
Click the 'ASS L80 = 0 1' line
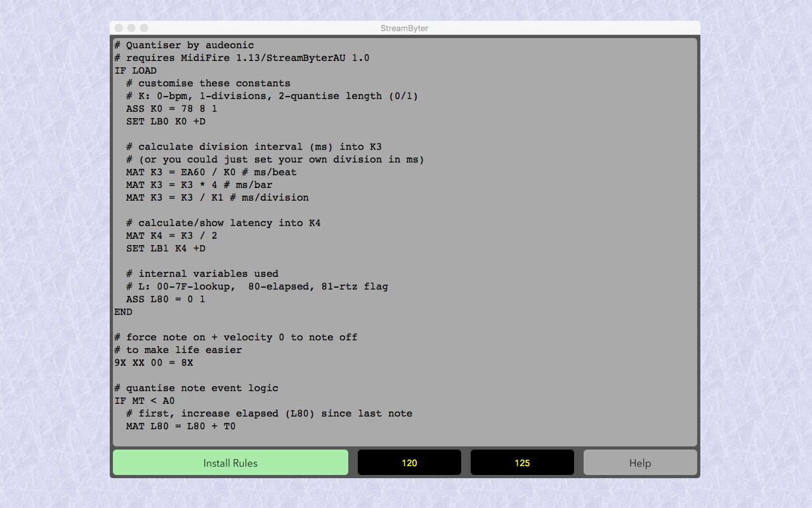coord(166,299)
